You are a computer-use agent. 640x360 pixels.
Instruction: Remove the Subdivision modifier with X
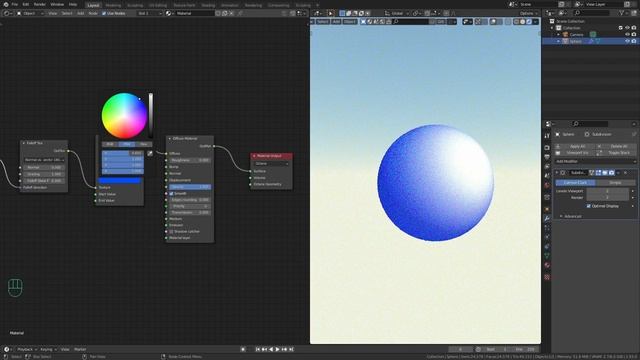(625, 173)
